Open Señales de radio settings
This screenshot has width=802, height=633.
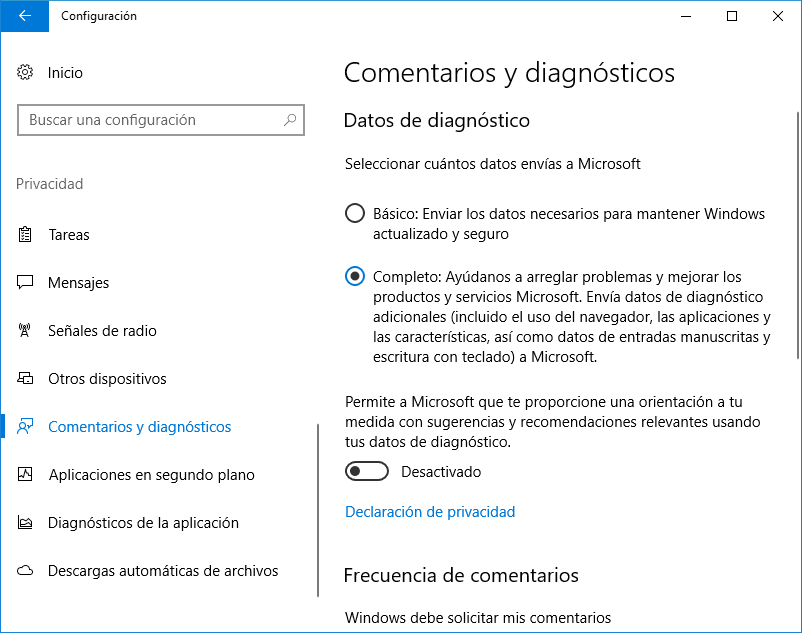pyautogui.click(x=102, y=331)
